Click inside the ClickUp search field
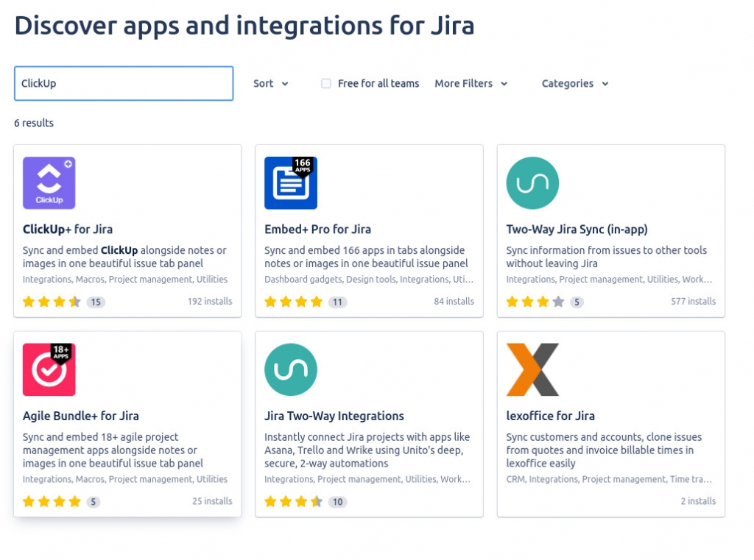The width and height of the screenshot is (754, 560). click(x=123, y=83)
